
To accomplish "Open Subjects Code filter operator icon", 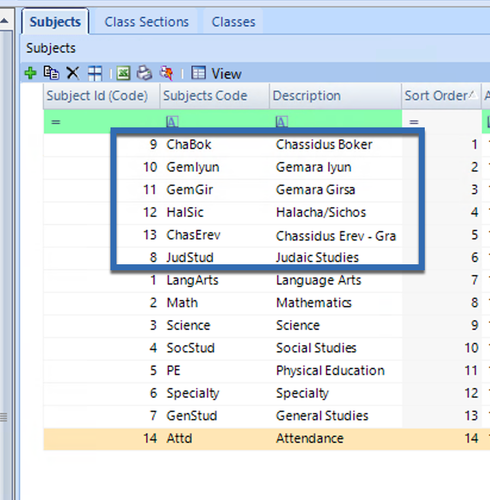I will pos(172,122).
